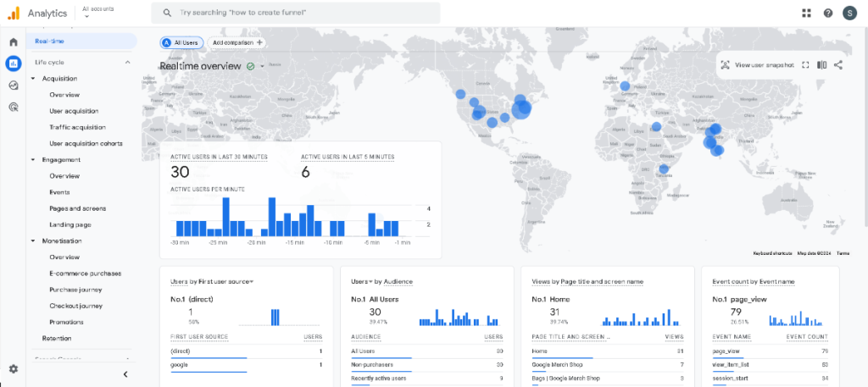Click the Add comparison button
The height and width of the screenshot is (387, 868).
click(x=237, y=42)
